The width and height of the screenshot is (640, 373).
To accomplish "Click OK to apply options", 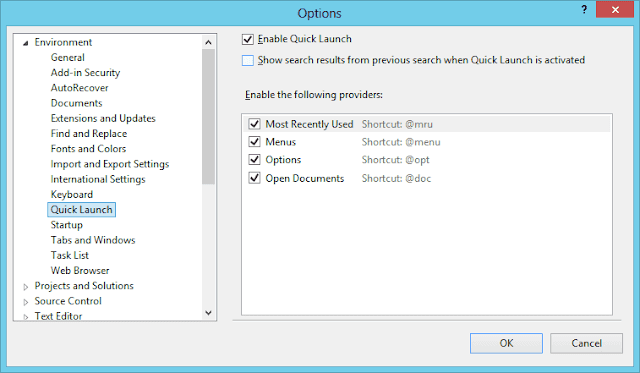I will (506, 343).
